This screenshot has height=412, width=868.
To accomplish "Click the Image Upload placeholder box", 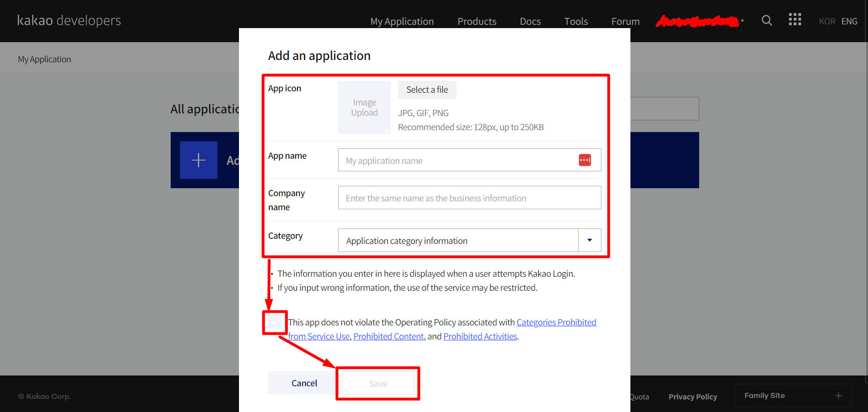I will [x=364, y=108].
